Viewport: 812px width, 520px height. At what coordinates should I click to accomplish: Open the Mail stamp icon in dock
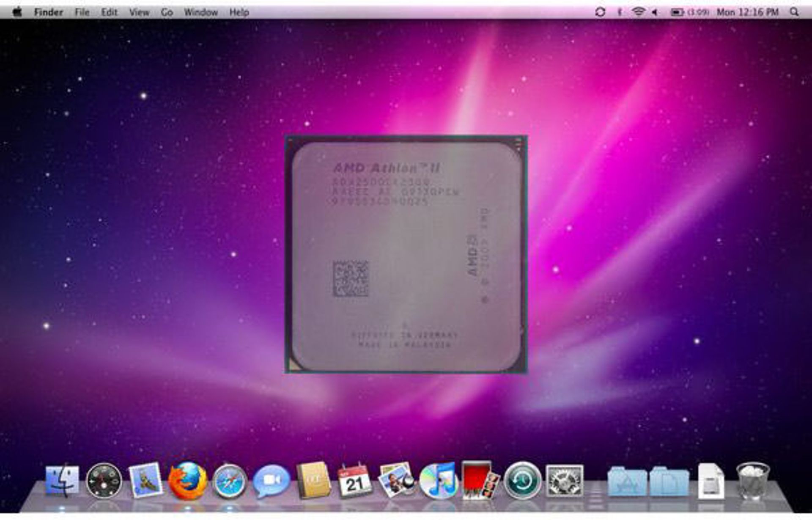[x=145, y=480]
